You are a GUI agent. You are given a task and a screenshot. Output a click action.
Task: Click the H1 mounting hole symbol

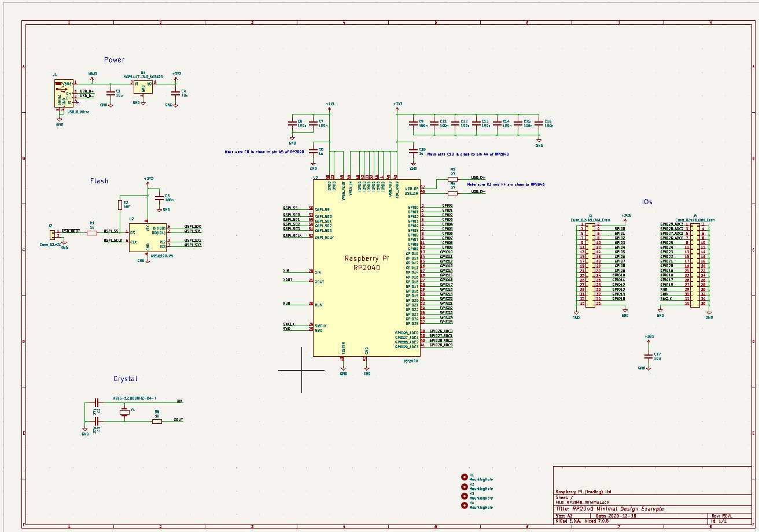[464, 477]
